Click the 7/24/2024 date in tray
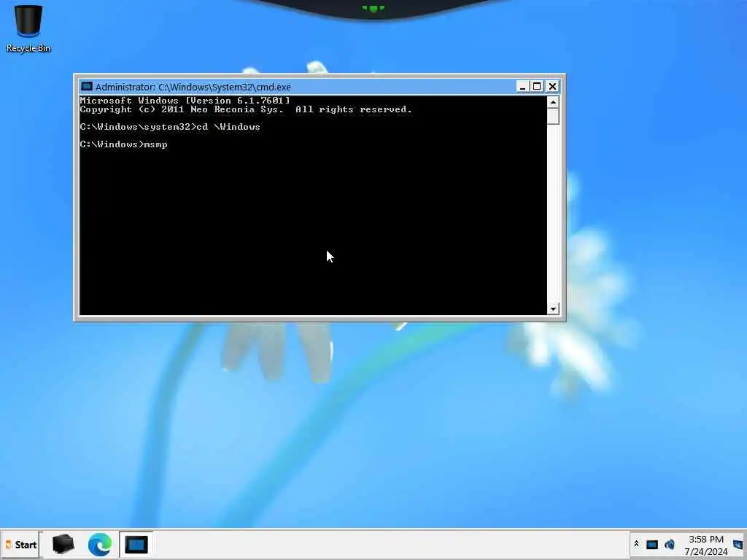This screenshot has height=560, width=747. coord(705,551)
